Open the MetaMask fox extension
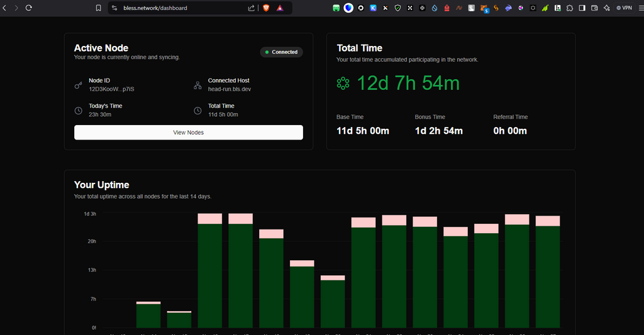This screenshot has width=644, height=335. tap(484, 8)
